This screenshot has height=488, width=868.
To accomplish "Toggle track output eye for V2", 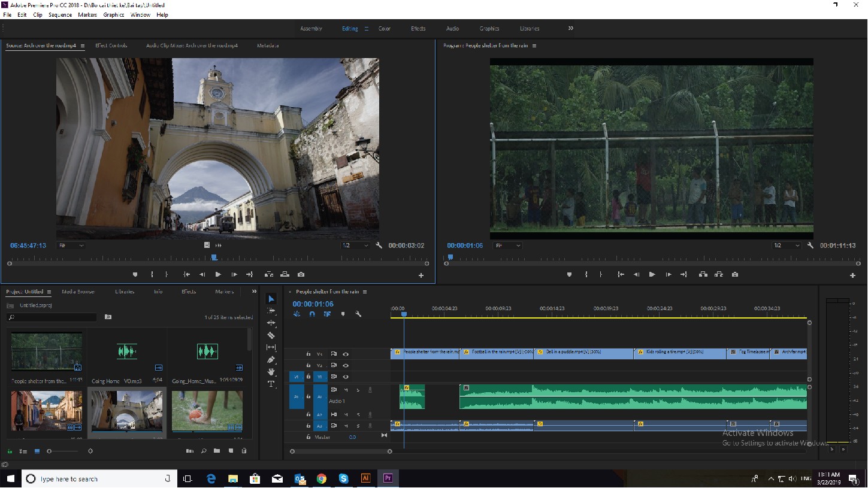I will coord(346,365).
